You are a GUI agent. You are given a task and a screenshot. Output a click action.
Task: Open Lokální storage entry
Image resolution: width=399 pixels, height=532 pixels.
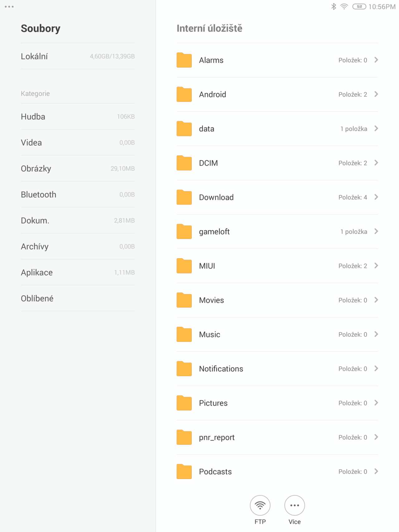(x=78, y=56)
